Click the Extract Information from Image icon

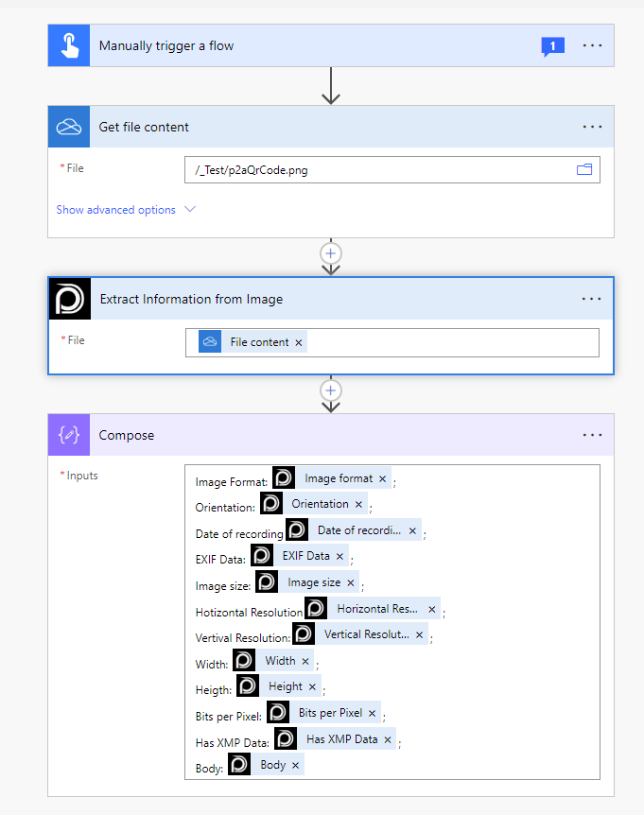70,300
